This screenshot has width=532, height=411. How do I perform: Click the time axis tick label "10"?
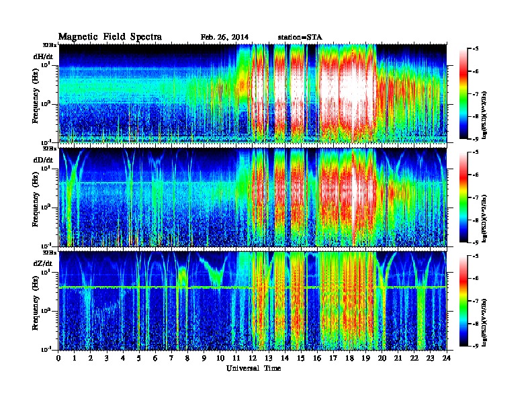coord(220,358)
